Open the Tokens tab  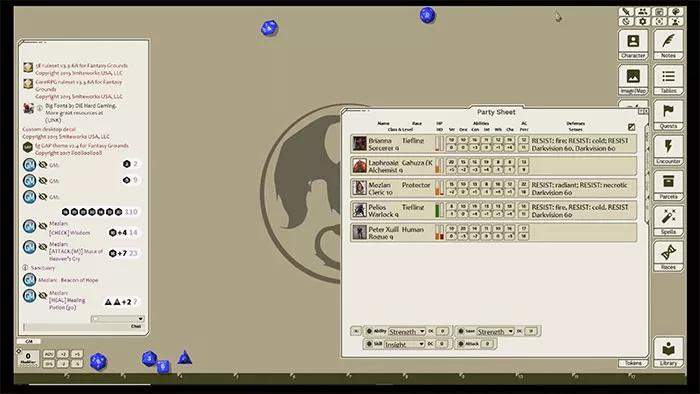(x=633, y=363)
